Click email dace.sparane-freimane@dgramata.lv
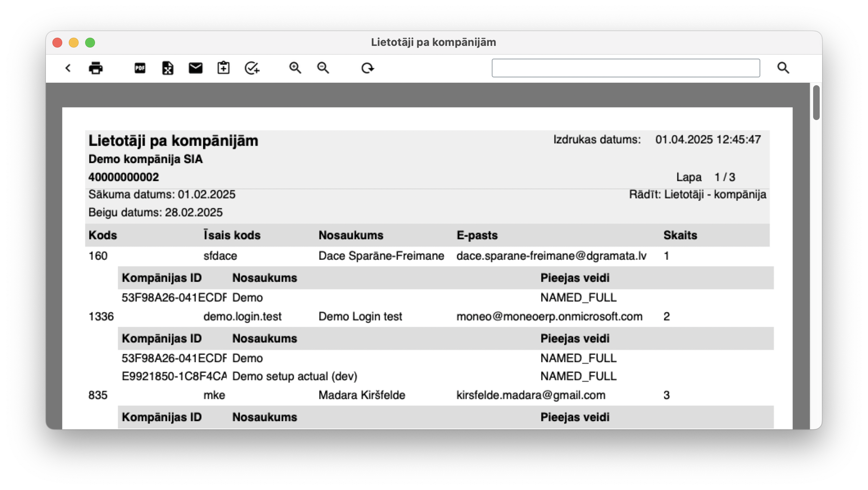The image size is (868, 490). pos(552,256)
